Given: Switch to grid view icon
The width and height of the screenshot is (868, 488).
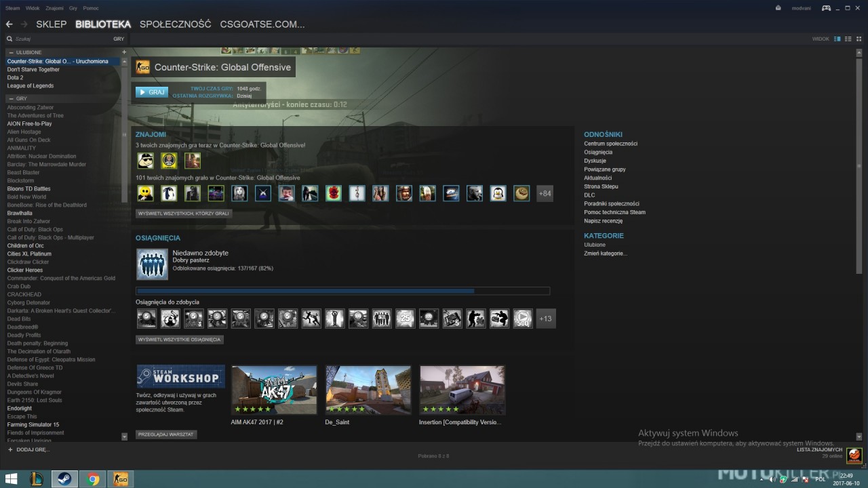Looking at the screenshot, I should (x=859, y=39).
